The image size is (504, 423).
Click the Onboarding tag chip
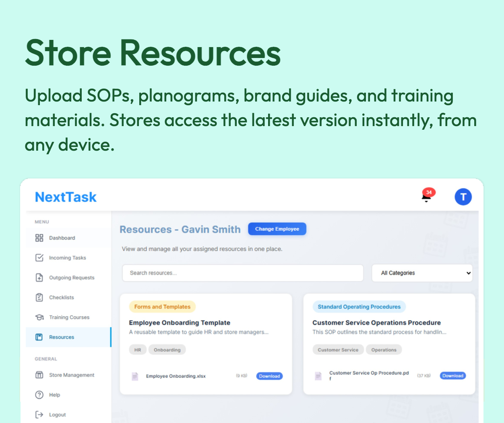(x=167, y=350)
